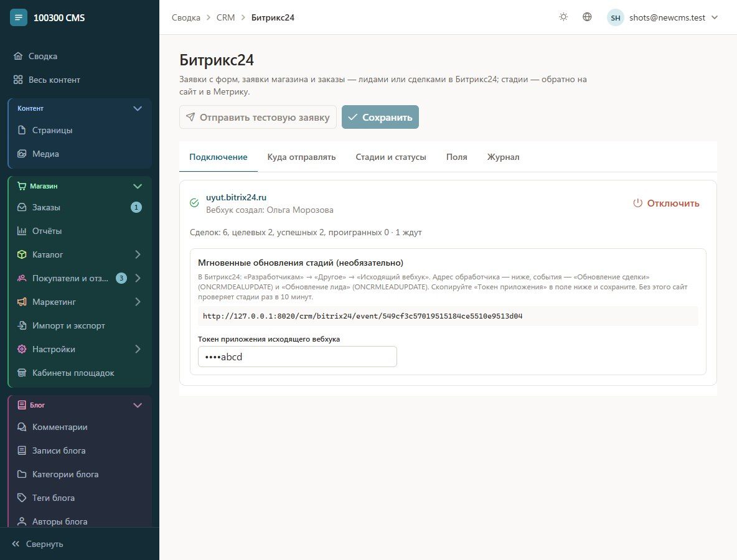Click the Комментарии chat icon
737x560 pixels.
pyautogui.click(x=22, y=427)
